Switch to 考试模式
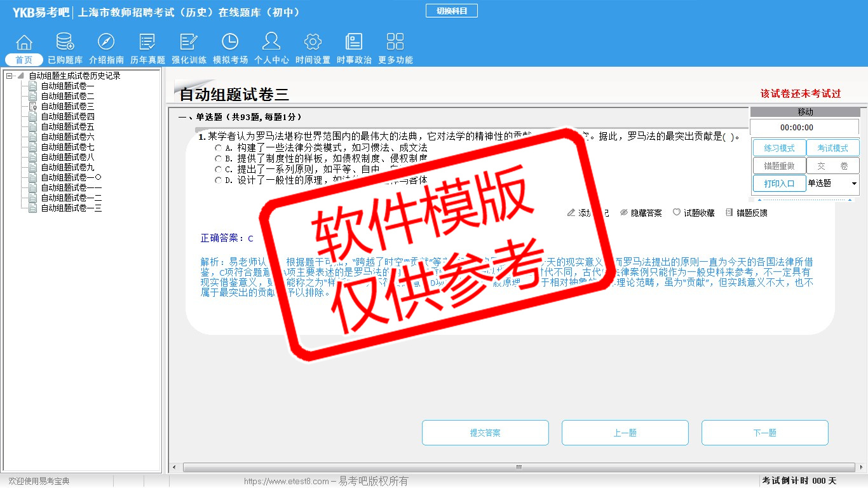 (x=833, y=148)
